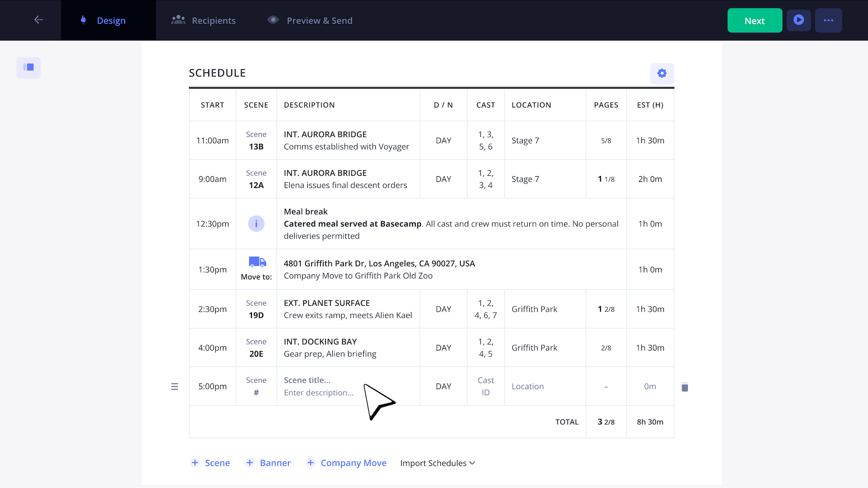Delete the 5:00pm scene row with trash icon
The image size is (868, 488).
tap(685, 387)
